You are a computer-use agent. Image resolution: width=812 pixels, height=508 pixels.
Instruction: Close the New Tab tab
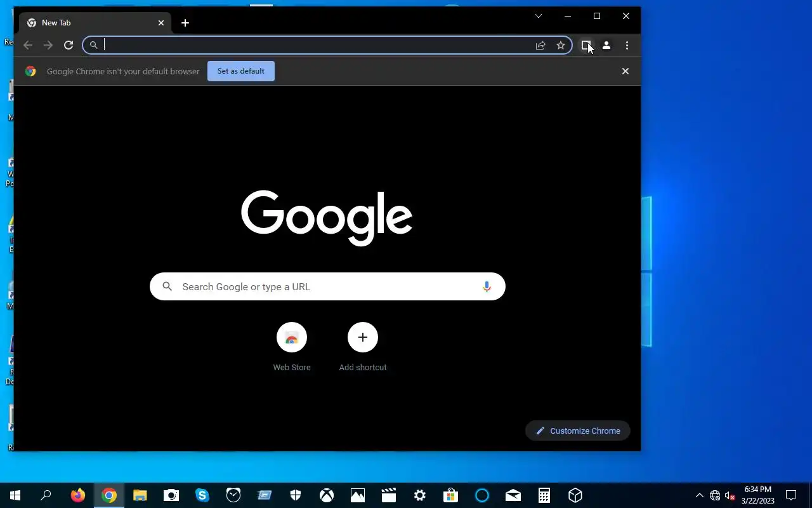(161, 23)
